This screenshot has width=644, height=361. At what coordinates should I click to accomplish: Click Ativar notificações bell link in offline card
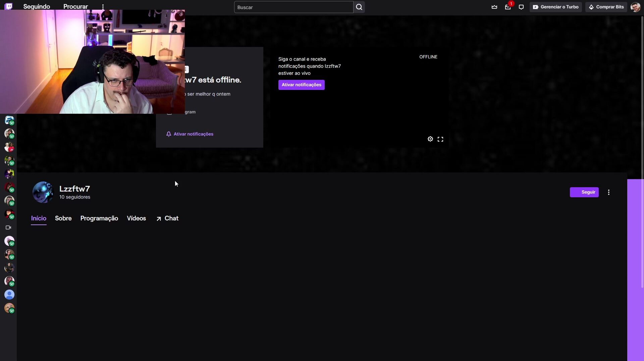click(190, 134)
